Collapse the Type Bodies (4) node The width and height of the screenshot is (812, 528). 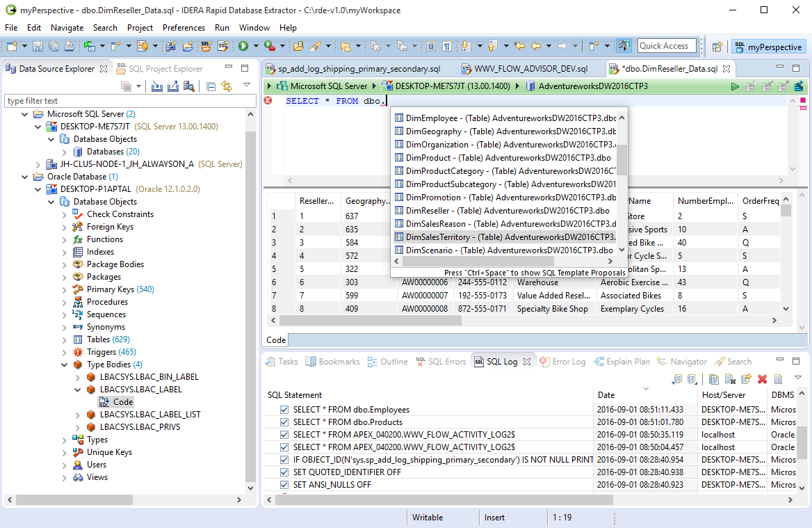click(65, 365)
